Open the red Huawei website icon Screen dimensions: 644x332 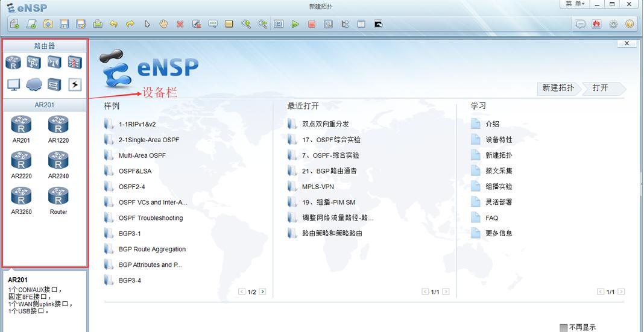coord(597,24)
